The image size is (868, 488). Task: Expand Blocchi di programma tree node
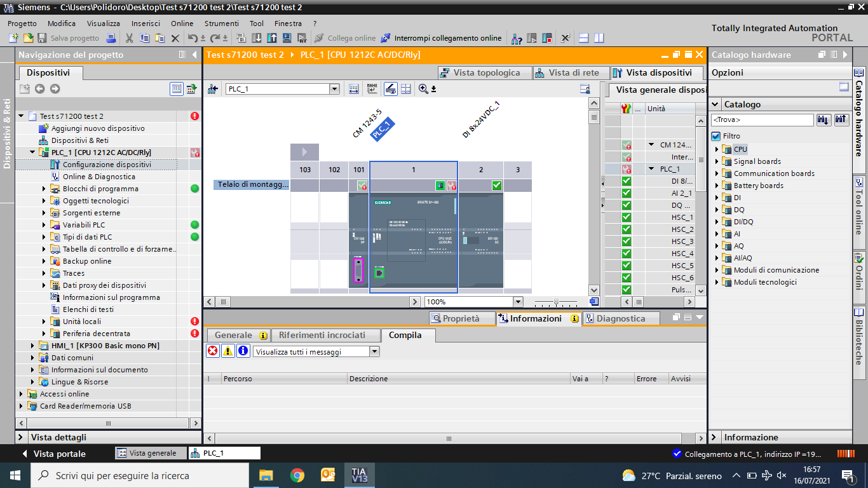click(44, 189)
